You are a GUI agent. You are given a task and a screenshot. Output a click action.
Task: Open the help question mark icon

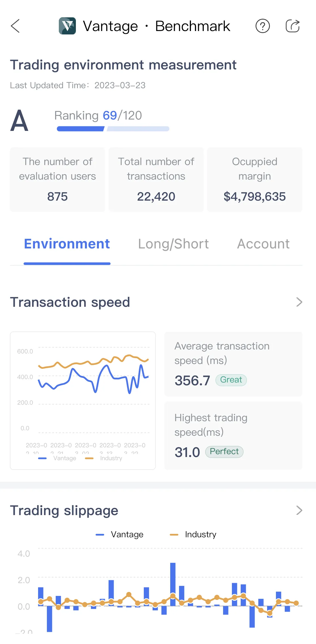(263, 26)
